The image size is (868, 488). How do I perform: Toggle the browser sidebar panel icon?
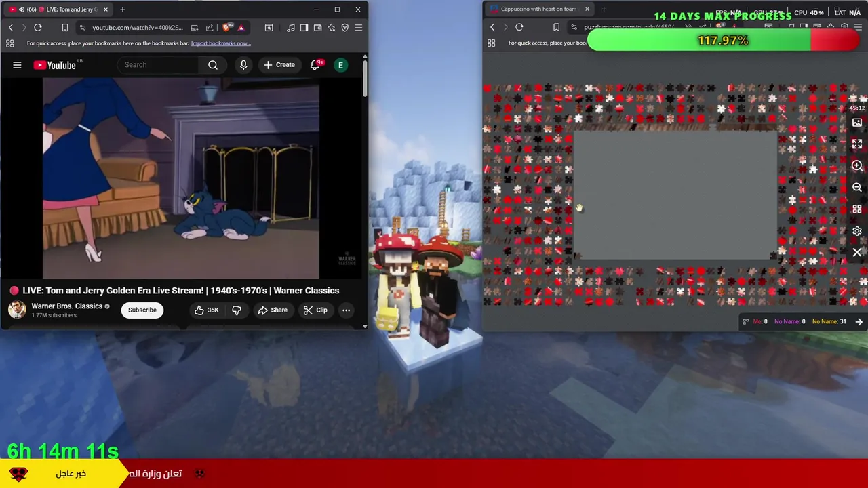304,28
